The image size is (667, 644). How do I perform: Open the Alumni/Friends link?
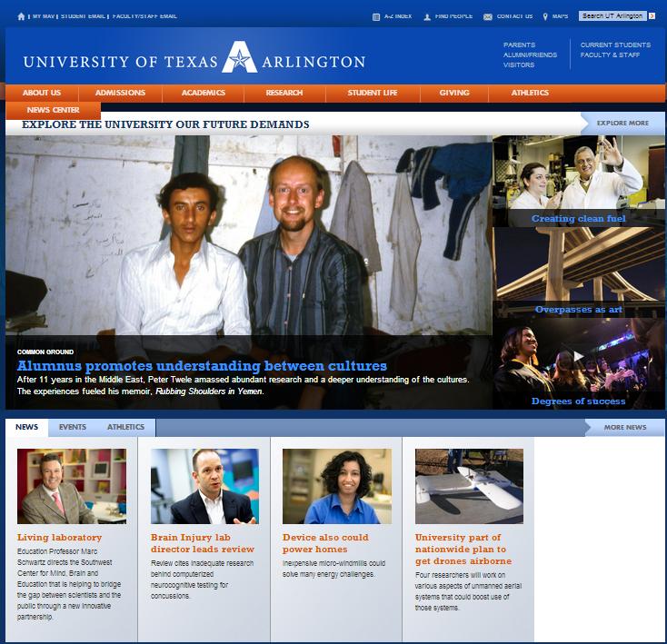(530, 54)
